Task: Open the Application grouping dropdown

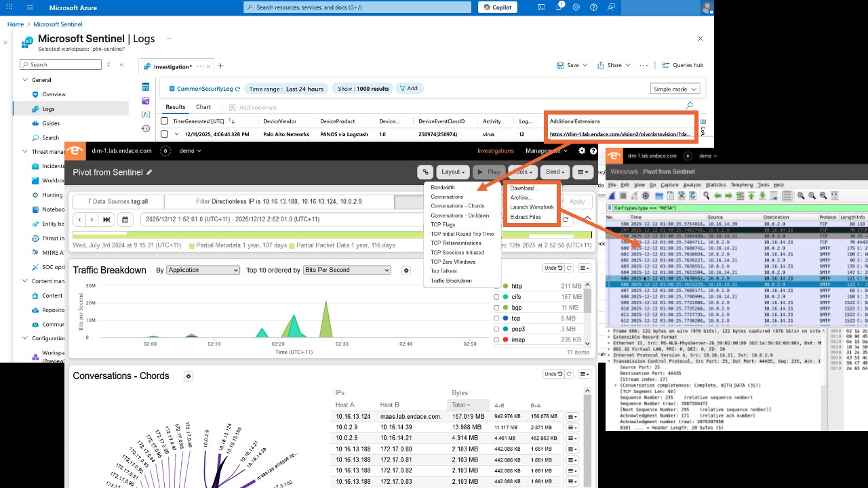Action: (203, 270)
